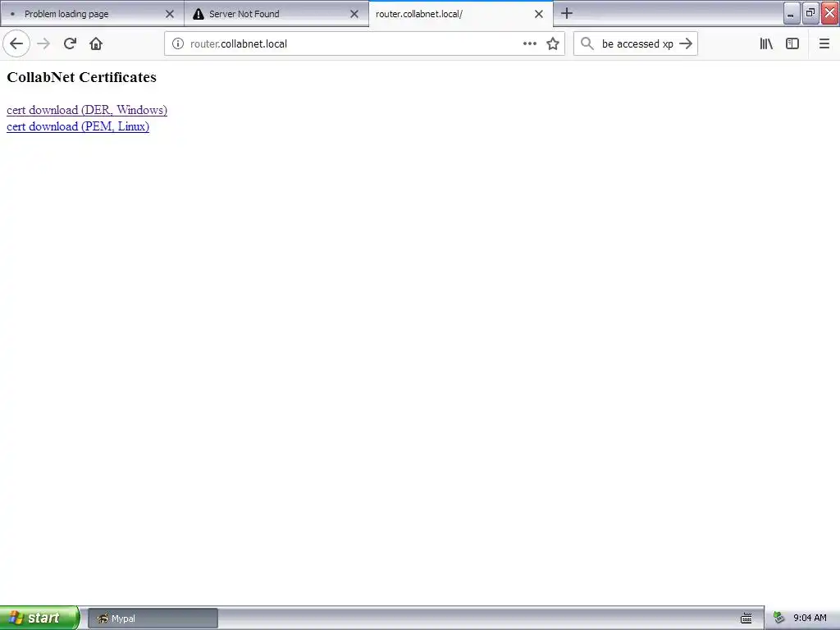Click the CollabNet Certificates heading
Viewport: 840px width, 630px height.
tap(81, 77)
